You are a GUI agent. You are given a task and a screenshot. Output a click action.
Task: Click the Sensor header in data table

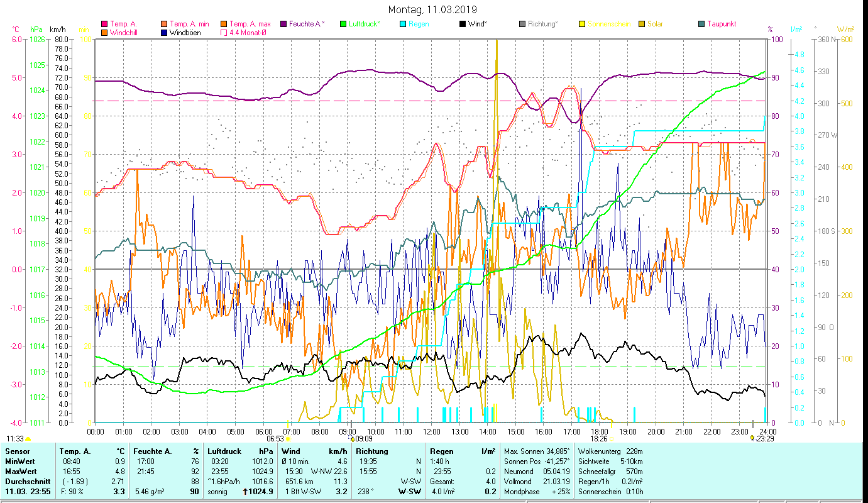[x=18, y=451]
